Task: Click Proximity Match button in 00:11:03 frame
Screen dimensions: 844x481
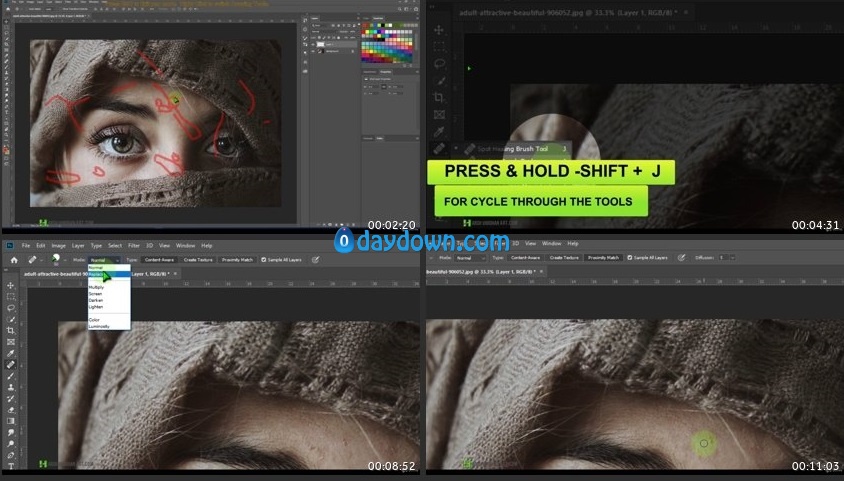Action: pyautogui.click(x=603, y=258)
